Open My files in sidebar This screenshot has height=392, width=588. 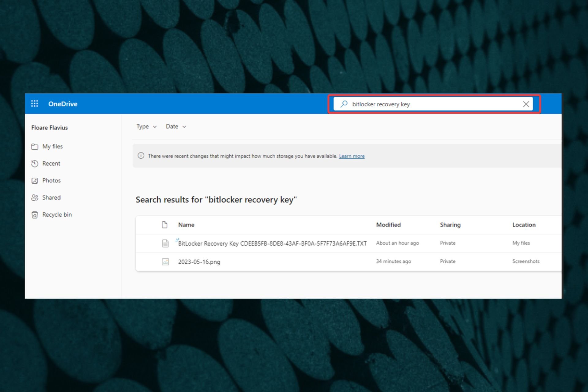(52, 146)
